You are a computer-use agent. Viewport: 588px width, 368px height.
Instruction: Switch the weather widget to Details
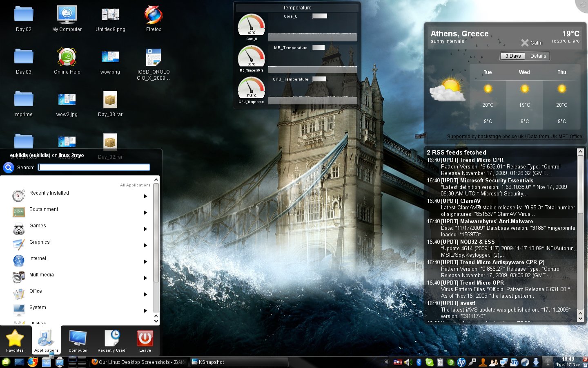[x=538, y=56]
